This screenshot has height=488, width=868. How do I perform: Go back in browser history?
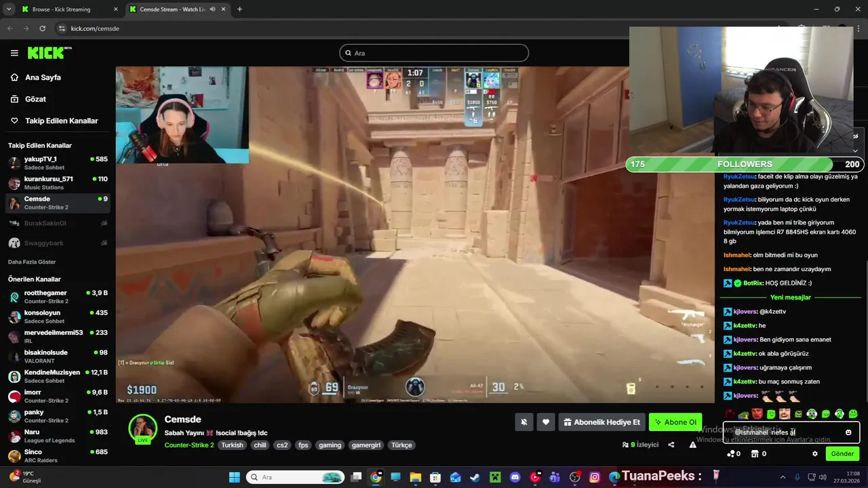coord(9,28)
